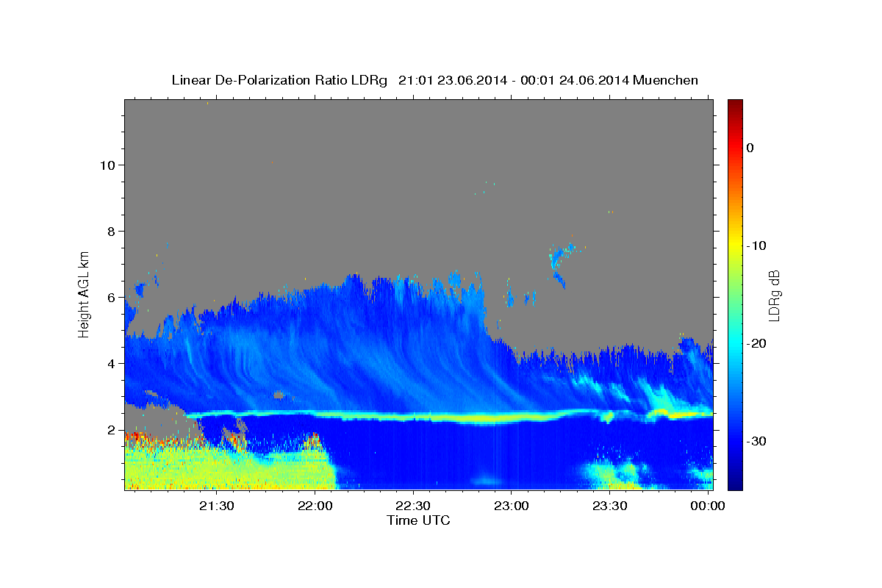
Task: Click the 'Muenchen' location label in the title
Action: coord(667,80)
